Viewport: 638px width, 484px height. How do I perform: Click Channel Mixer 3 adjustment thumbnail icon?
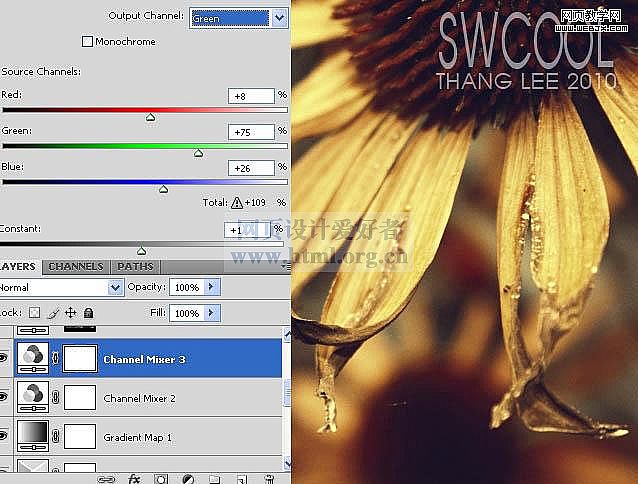point(33,358)
